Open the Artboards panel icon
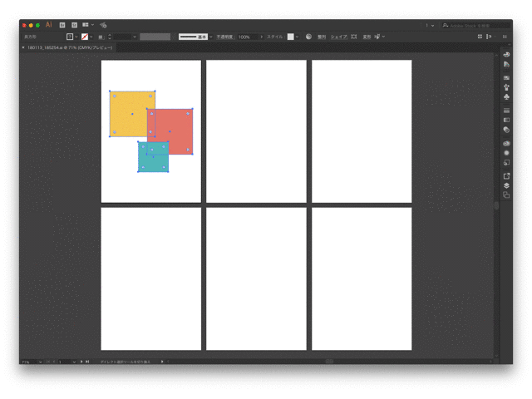Screen dimensions: 532x399 tap(507, 195)
